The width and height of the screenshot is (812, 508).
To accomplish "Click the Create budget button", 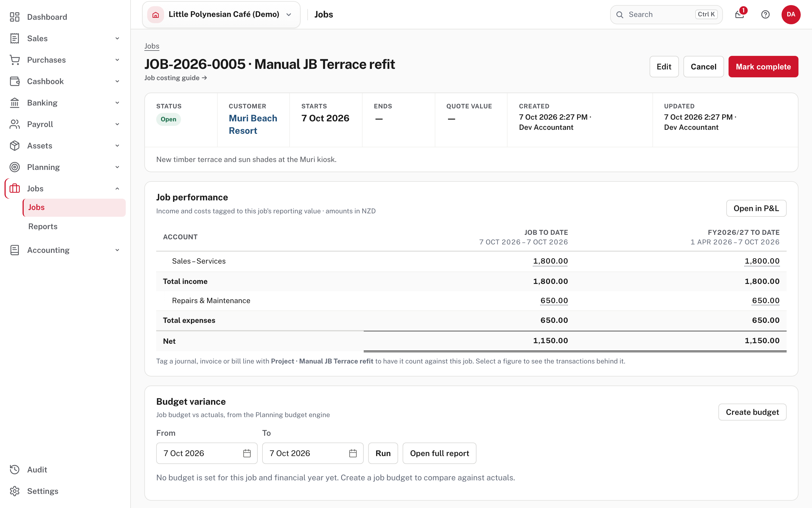I will pos(752,412).
